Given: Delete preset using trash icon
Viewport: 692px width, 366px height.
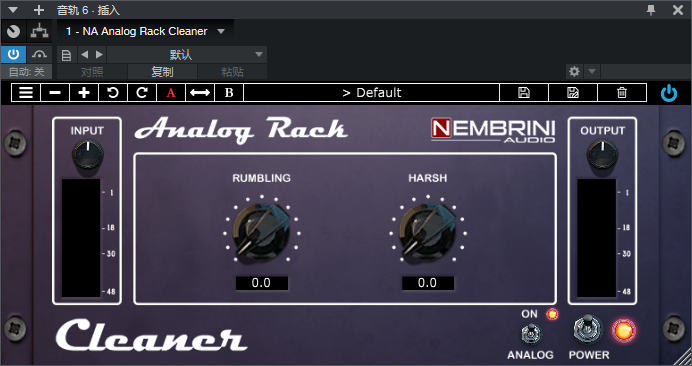Looking at the screenshot, I should pyautogui.click(x=622, y=93).
